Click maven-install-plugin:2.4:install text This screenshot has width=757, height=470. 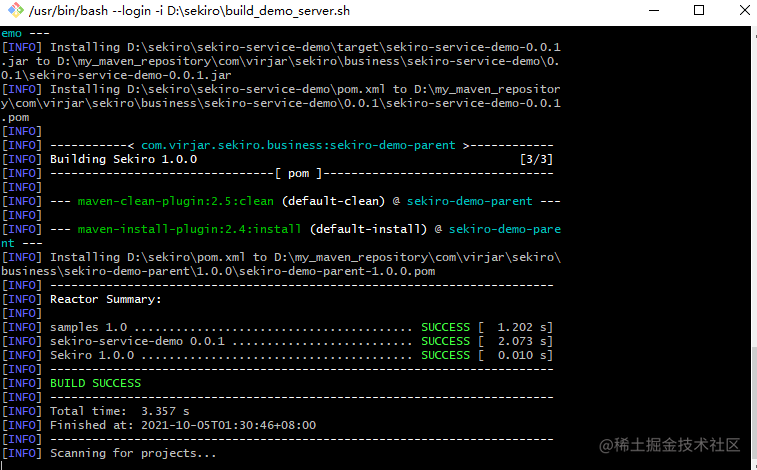pyautogui.click(x=189, y=229)
